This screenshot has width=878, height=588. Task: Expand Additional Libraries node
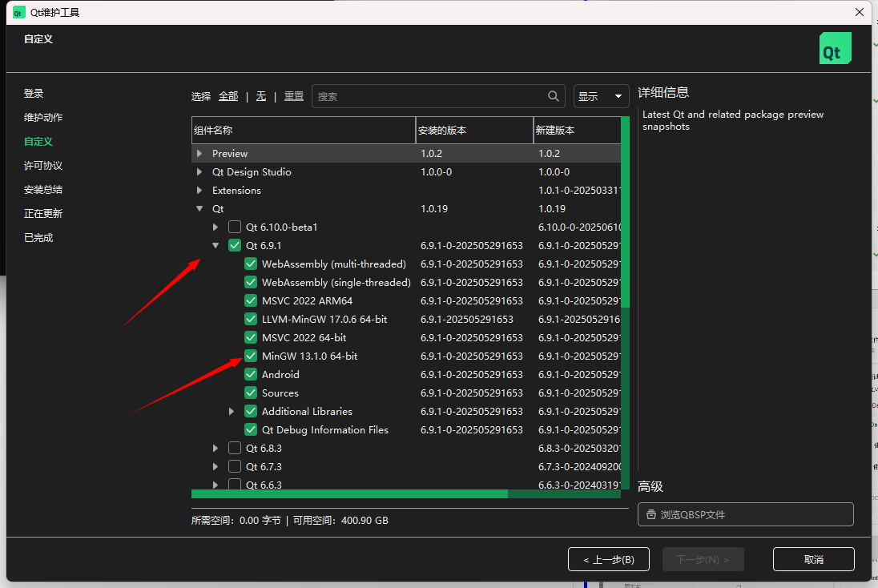tap(232, 412)
